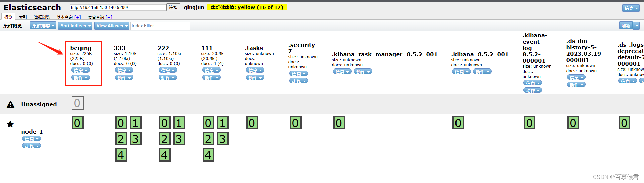
Task: Open 动作 dropdown for node-1
Action: tap(32, 146)
